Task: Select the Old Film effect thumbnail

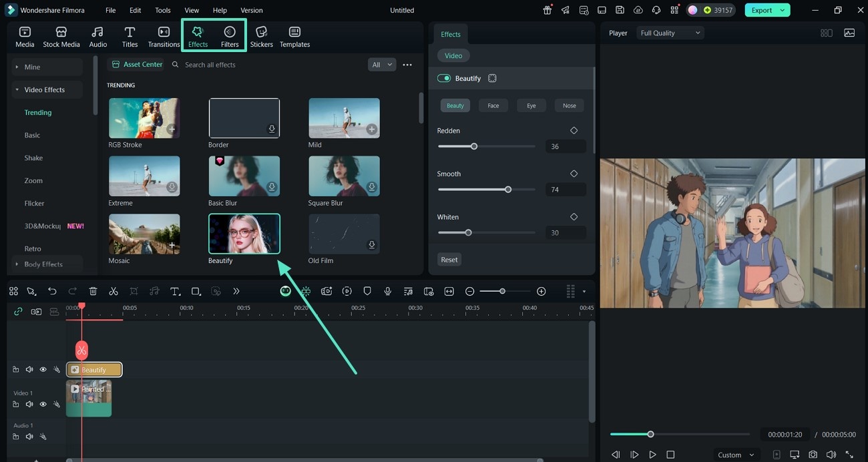Action: [344, 234]
